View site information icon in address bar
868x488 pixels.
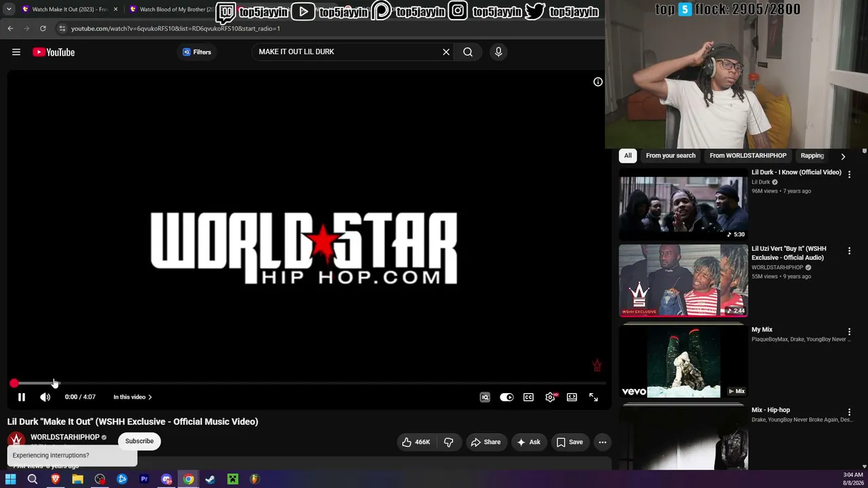pyautogui.click(x=62, y=28)
